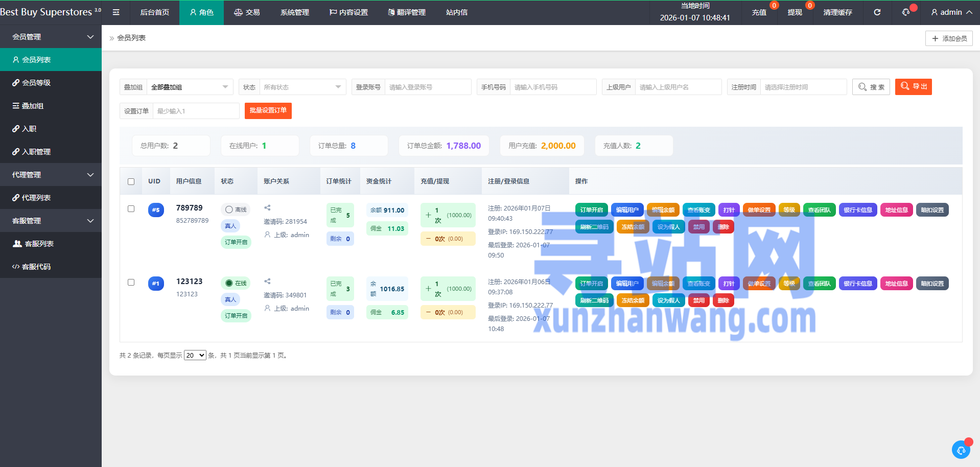Check the box for user 123123

click(x=131, y=283)
